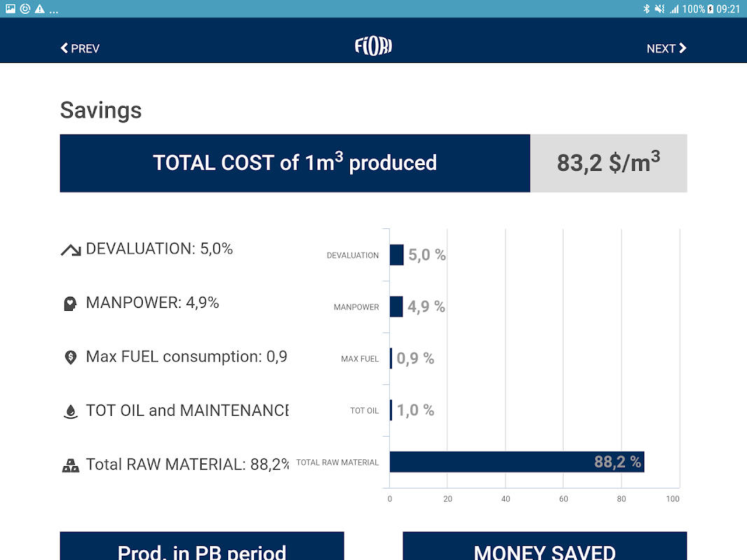Tap the FIORI logo in header
The image size is (747, 560).
coord(373,47)
